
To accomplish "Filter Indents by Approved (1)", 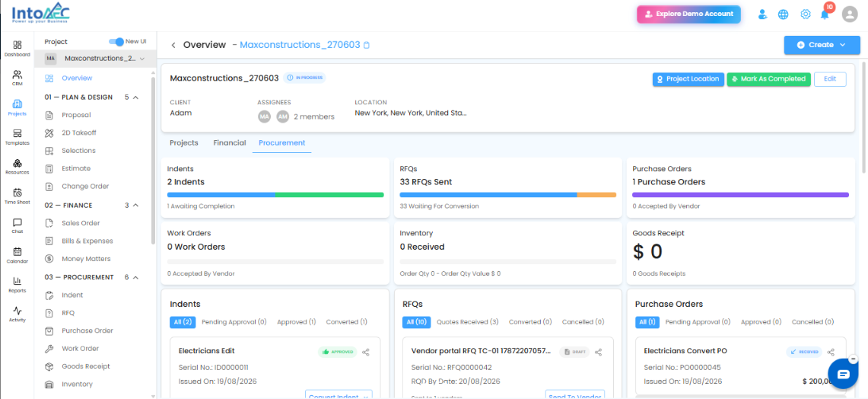I will point(296,322).
